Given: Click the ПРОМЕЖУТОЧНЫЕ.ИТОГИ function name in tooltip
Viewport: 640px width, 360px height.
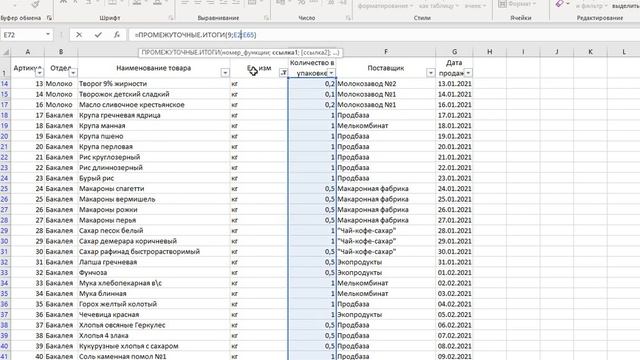Looking at the screenshot, I should pyautogui.click(x=181, y=53).
